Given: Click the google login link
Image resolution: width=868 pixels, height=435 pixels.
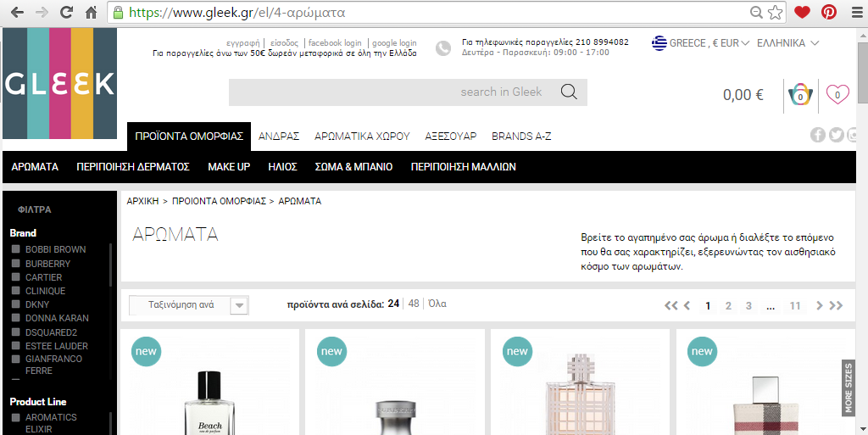Looking at the screenshot, I should (x=394, y=42).
